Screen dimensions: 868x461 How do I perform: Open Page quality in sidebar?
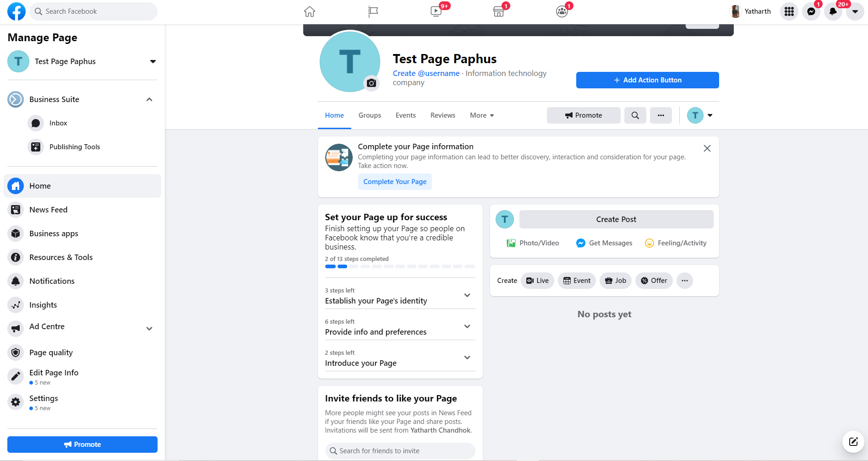click(x=82, y=353)
